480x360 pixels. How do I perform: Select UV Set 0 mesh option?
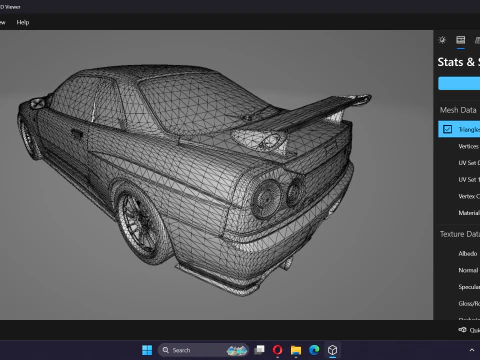pos(469,163)
